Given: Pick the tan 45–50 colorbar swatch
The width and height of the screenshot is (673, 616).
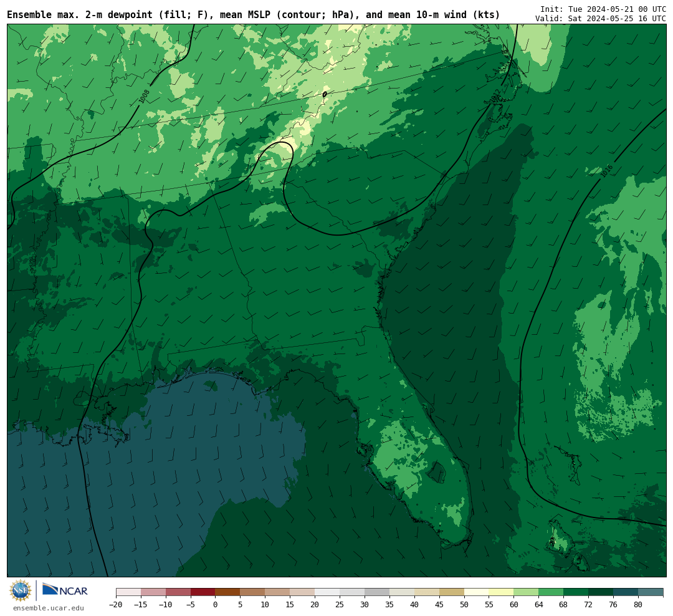Looking at the screenshot, I should 452,592.
